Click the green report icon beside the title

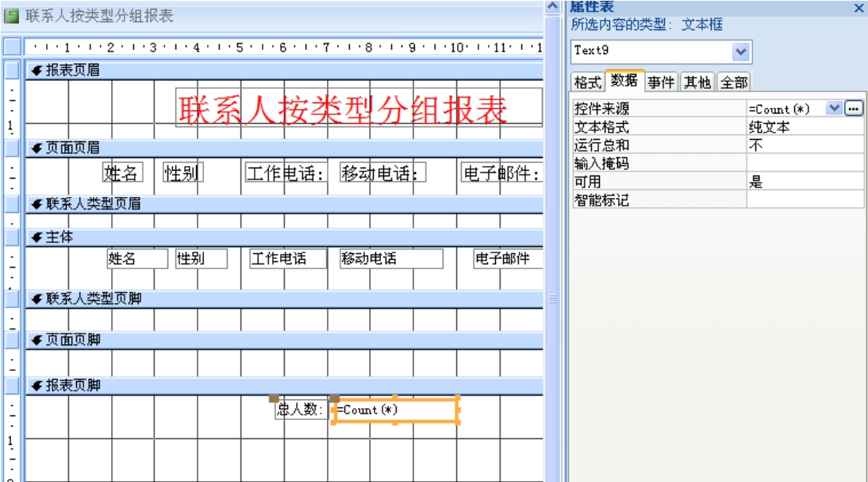(12, 17)
